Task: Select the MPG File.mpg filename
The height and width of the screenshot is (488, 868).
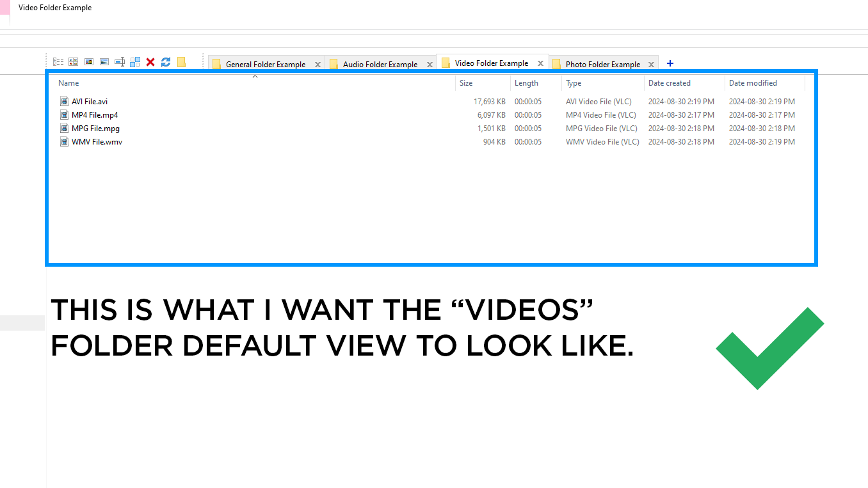Action: coord(95,128)
